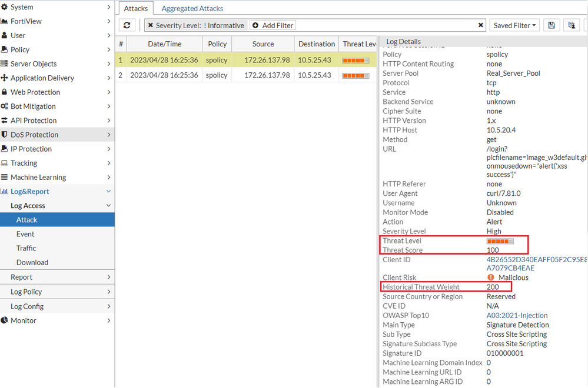Click source 172.26.137.98 in row 1

tap(267, 60)
